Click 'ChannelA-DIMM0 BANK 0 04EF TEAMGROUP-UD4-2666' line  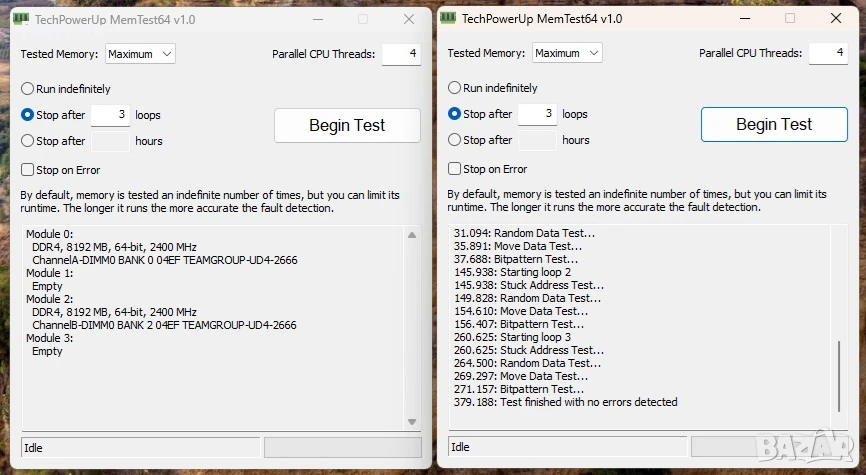pos(165,260)
